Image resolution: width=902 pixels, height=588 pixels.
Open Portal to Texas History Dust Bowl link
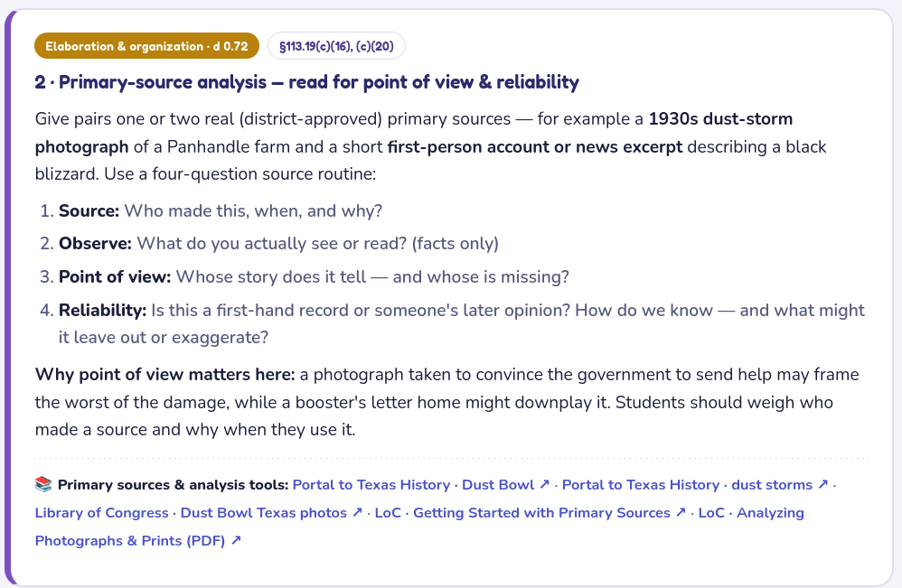coord(421,484)
